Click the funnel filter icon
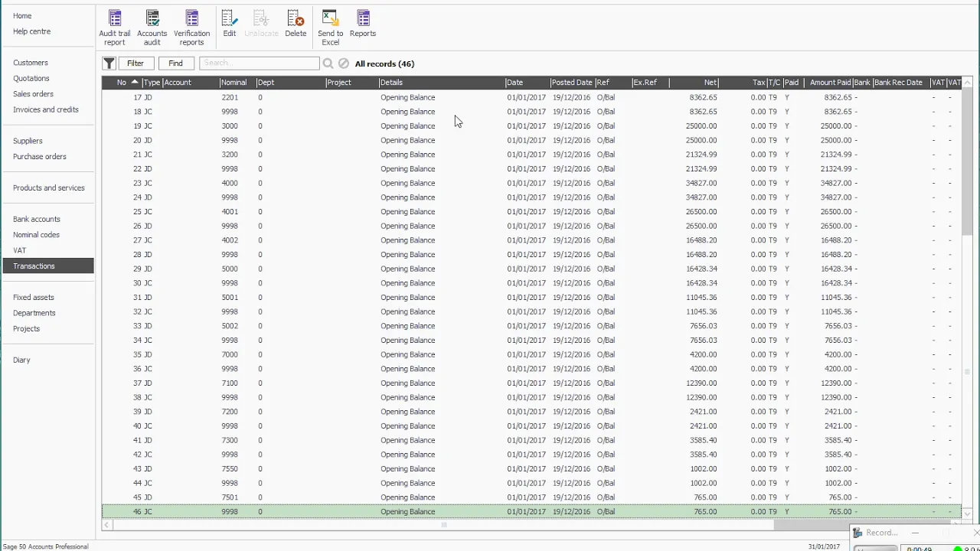 pyautogui.click(x=109, y=64)
